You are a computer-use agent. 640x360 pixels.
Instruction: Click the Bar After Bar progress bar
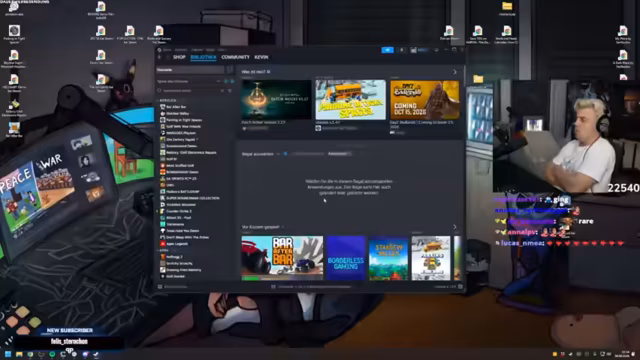click(282, 278)
